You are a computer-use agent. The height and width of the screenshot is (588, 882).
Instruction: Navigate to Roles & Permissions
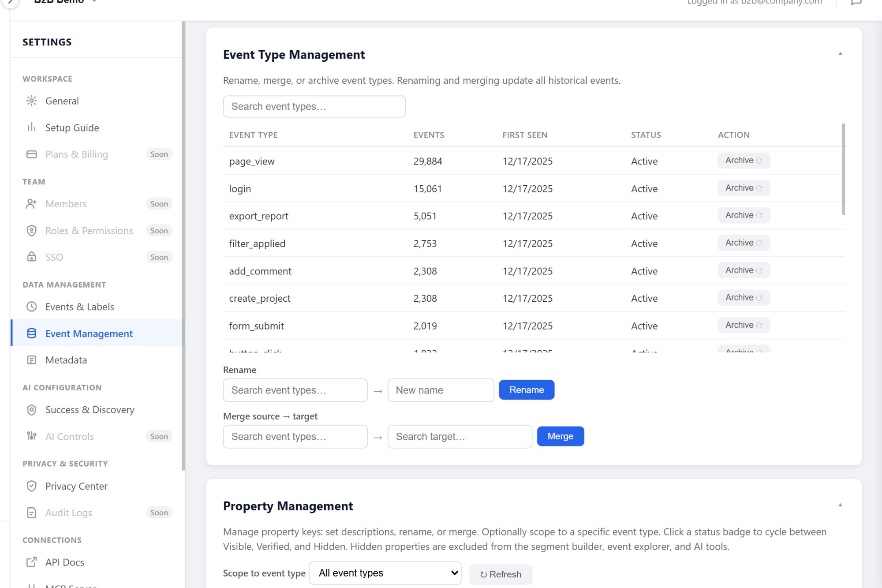(89, 230)
